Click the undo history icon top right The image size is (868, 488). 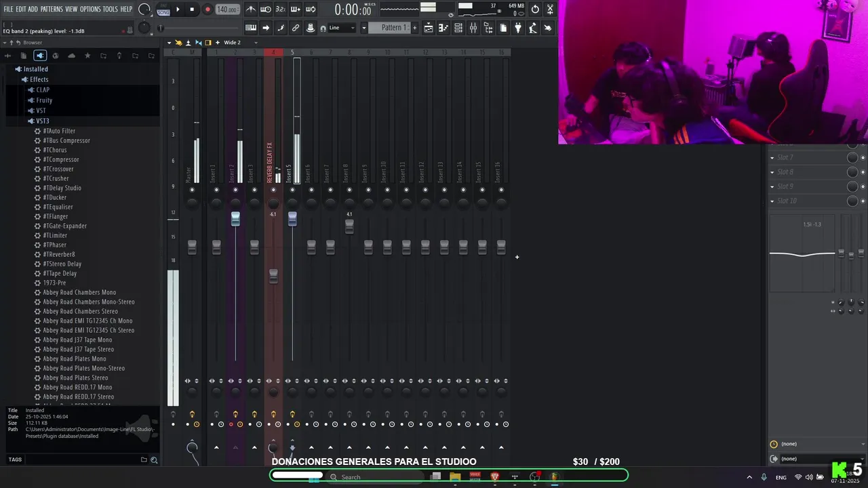point(535,9)
